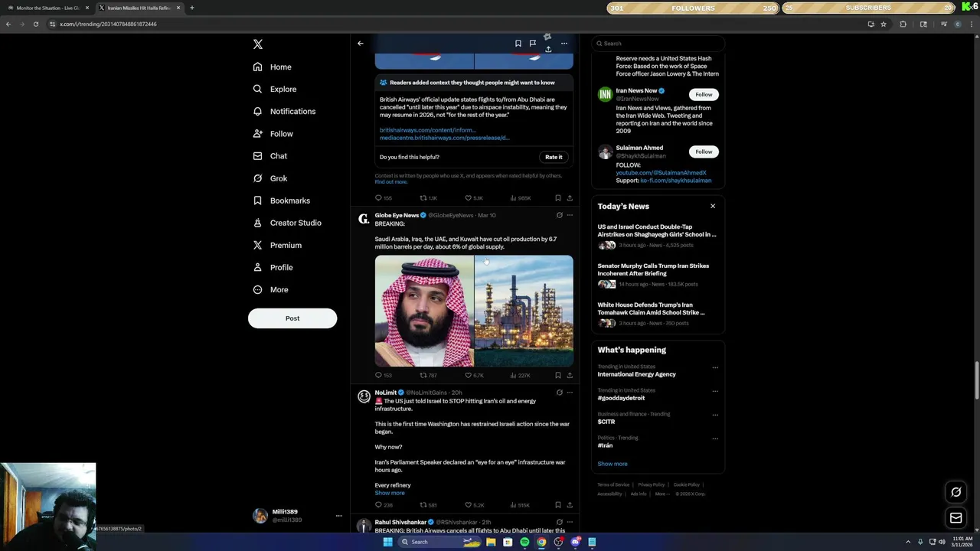Go back with the back arrow
This screenshot has height=551, width=980.
coord(361,44)
